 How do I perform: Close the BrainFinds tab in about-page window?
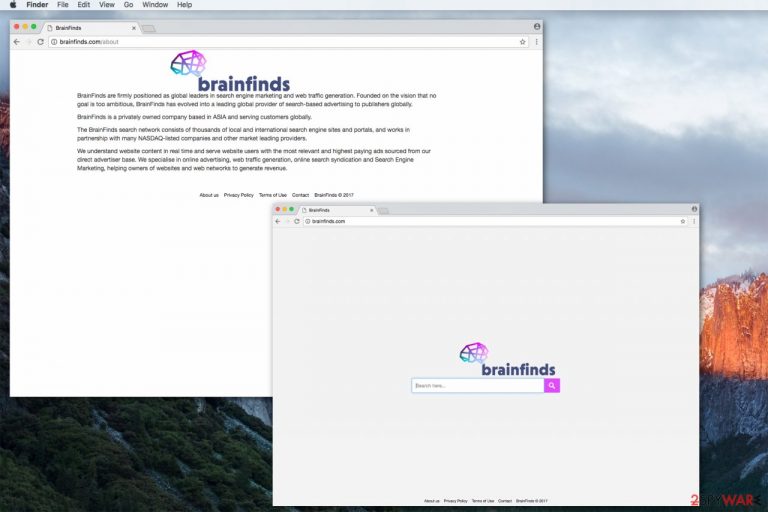(x=134, y=28)
